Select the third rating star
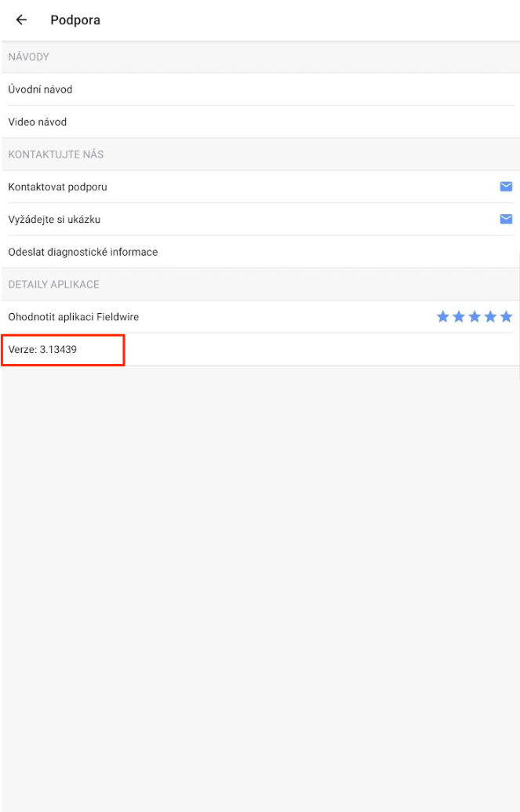This screenshot has width=520, height=812. pos(475,317)
